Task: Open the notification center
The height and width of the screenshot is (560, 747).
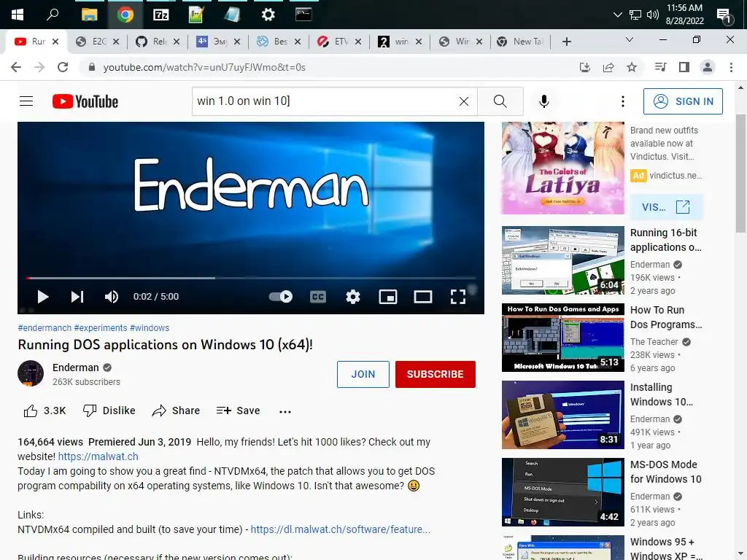Action: pyautogui.click(x=724, y=15)
